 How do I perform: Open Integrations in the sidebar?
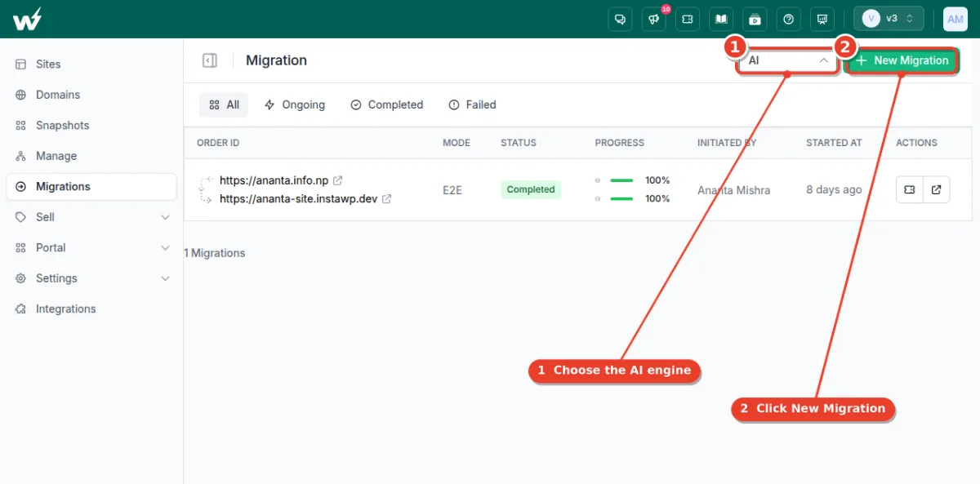[91, 309]
